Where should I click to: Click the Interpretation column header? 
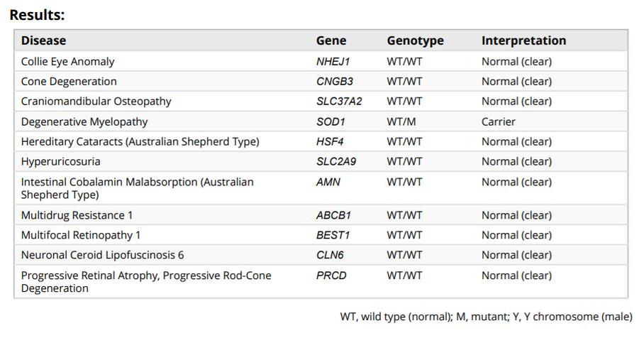pos(523,40)
